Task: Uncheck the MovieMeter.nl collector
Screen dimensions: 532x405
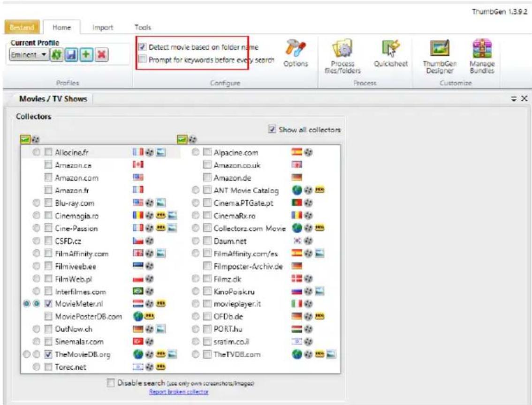Action: pos(48,304)
